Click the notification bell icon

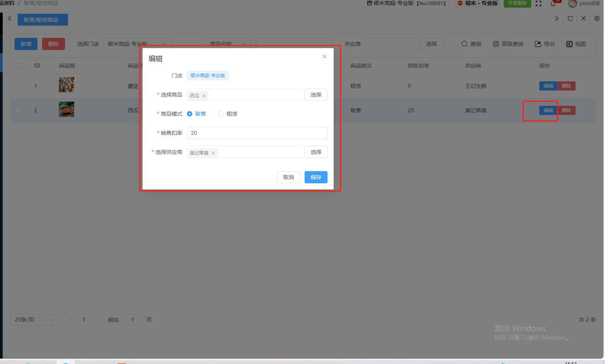pos(553,3)
